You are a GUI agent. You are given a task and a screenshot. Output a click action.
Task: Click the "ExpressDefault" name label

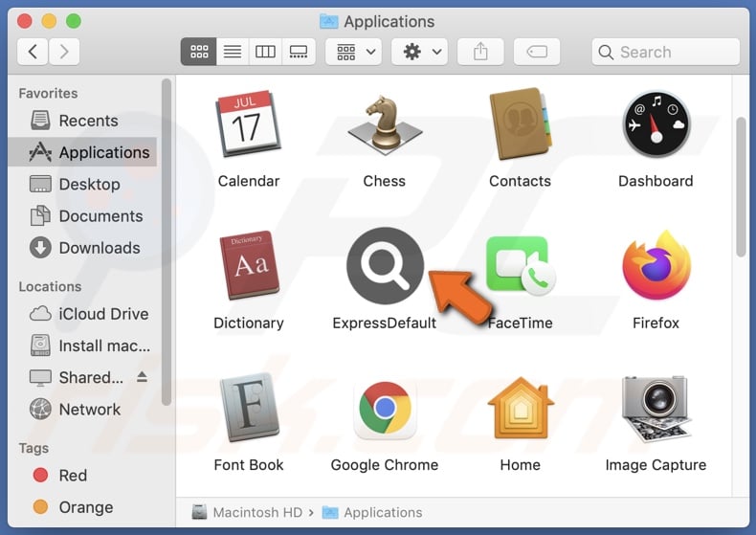click(x=385, y=323)
